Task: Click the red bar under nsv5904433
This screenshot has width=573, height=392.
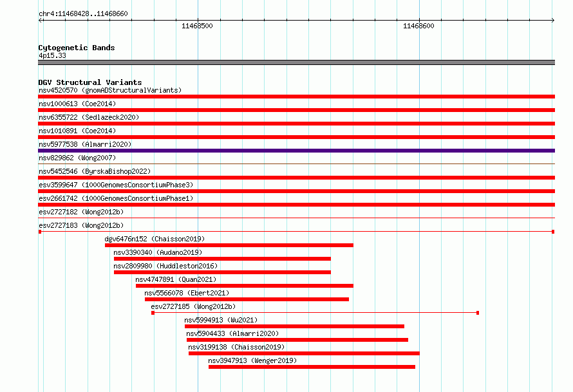Action: (x=297, y=340)
